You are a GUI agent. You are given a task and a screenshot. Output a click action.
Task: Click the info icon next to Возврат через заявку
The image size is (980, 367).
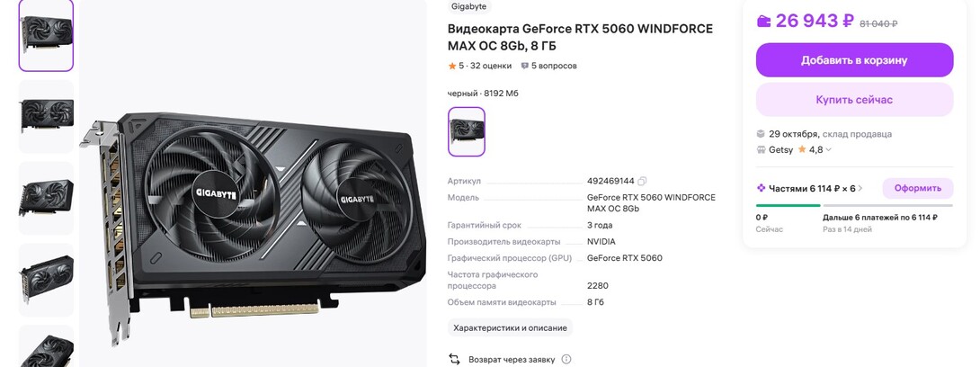point(566,360)
